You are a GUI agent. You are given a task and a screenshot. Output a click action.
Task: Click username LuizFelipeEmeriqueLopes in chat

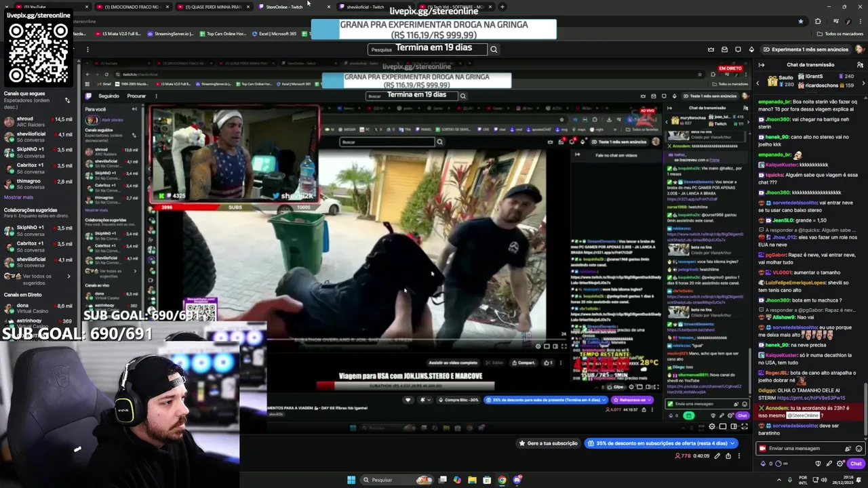click(x=796, y=283)
